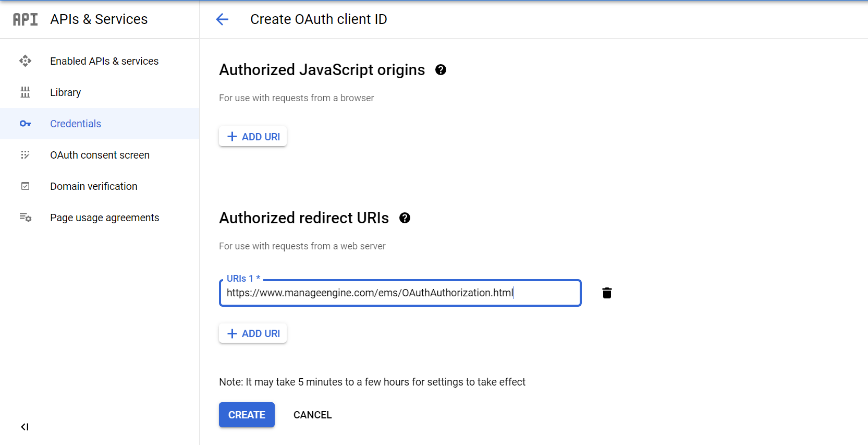This screenshot has width=868, height=445.
Task: Click the 'Authorized redirect URIs' heading
Action: [x=304, y=218]
